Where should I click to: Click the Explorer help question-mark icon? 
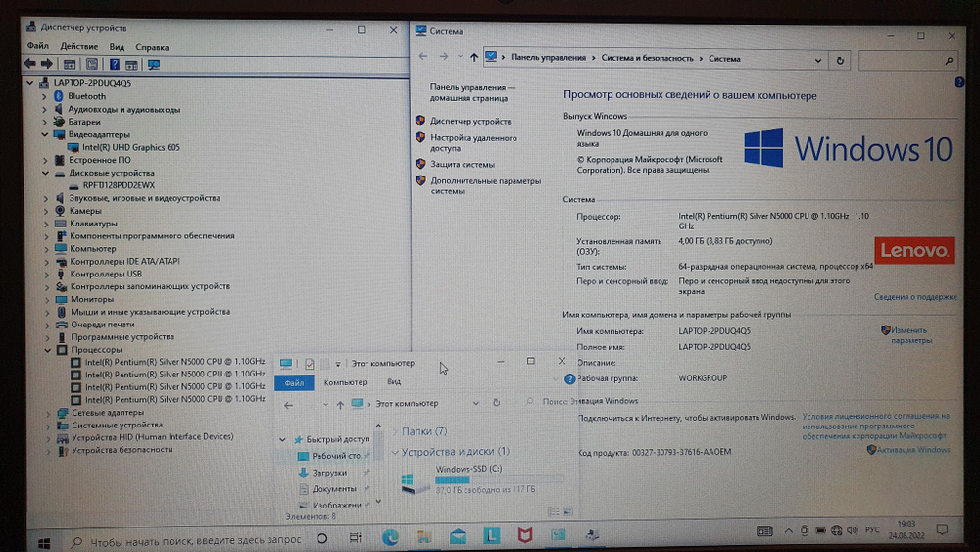click(569, 378)
